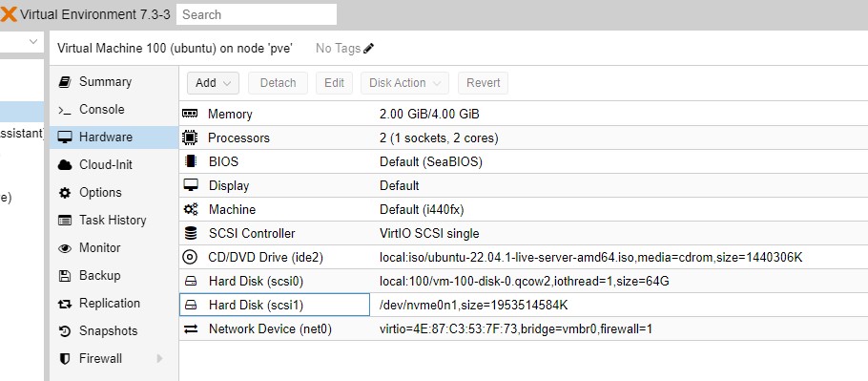The height and width of the screenshot is (381, 868).
Task: Select the BIOS row
Action: (524, 161)
